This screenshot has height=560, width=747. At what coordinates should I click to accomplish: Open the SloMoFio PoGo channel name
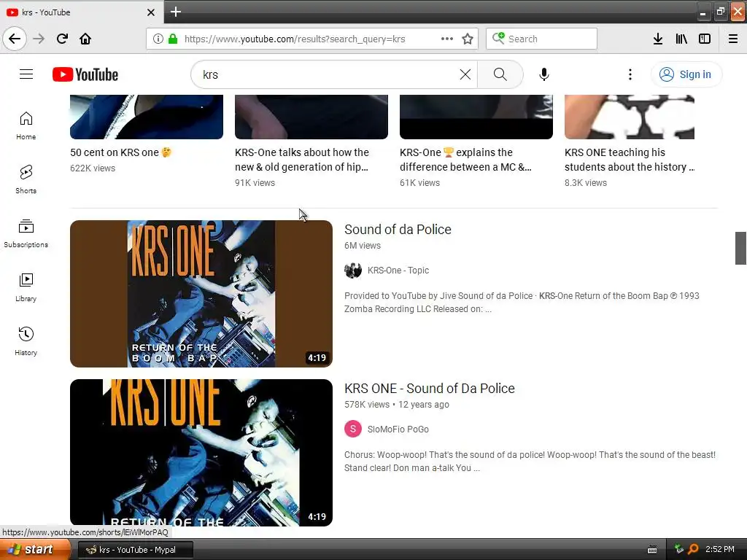coord(398,429)
